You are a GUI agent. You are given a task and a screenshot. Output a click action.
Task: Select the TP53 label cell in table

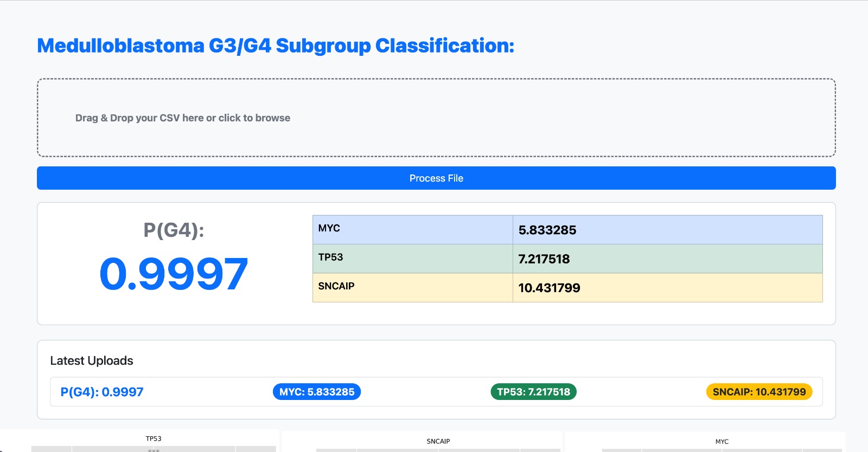413,259
